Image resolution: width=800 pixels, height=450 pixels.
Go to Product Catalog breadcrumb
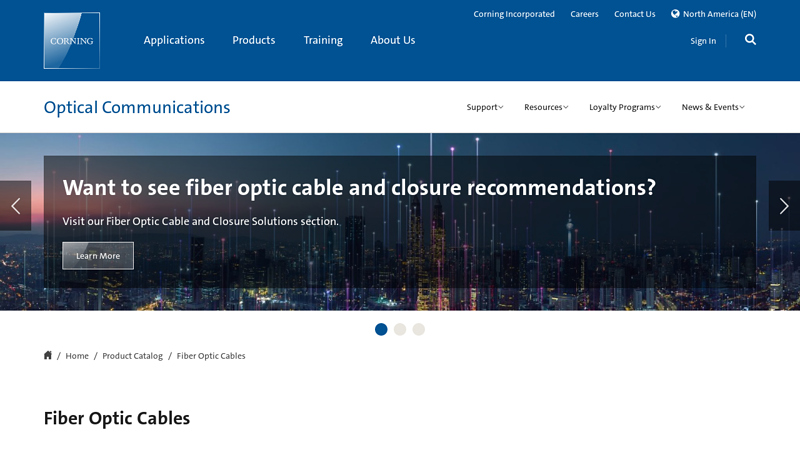[133, 356]
